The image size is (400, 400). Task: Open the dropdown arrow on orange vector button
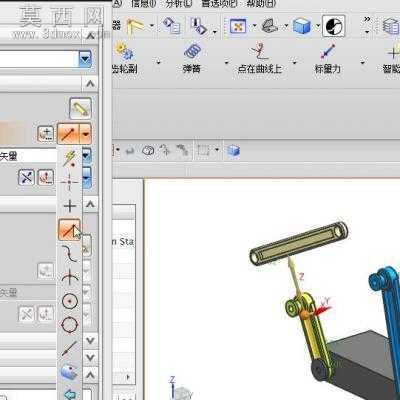[x=86, y=134]
